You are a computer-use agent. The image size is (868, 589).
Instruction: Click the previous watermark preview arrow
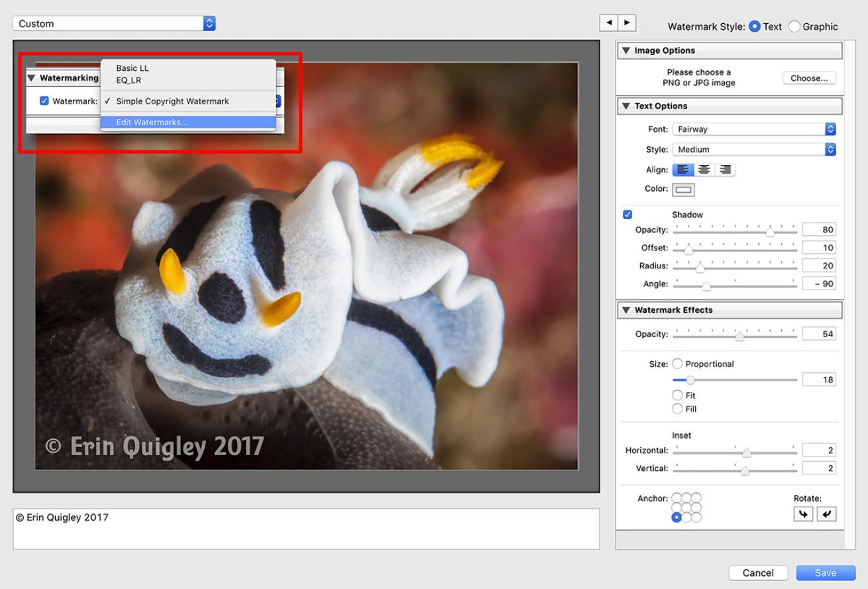point(608,23)
